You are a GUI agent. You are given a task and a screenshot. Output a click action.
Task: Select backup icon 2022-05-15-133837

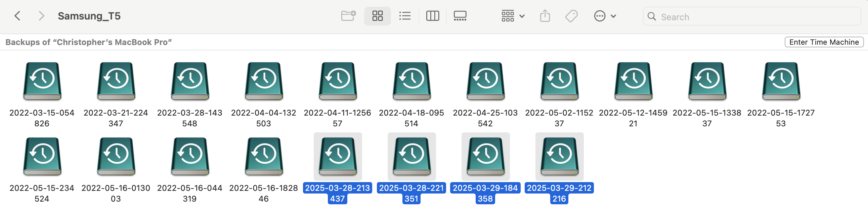point(707,81)
